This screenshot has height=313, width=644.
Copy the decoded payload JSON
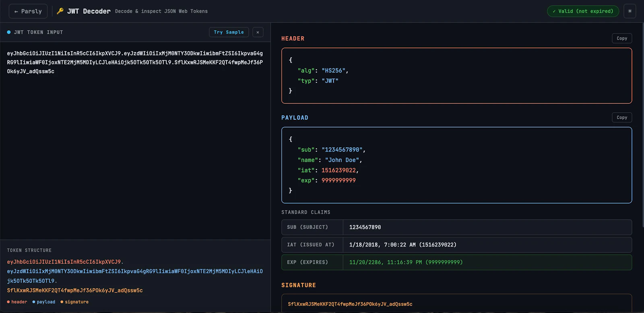[622, 117]
